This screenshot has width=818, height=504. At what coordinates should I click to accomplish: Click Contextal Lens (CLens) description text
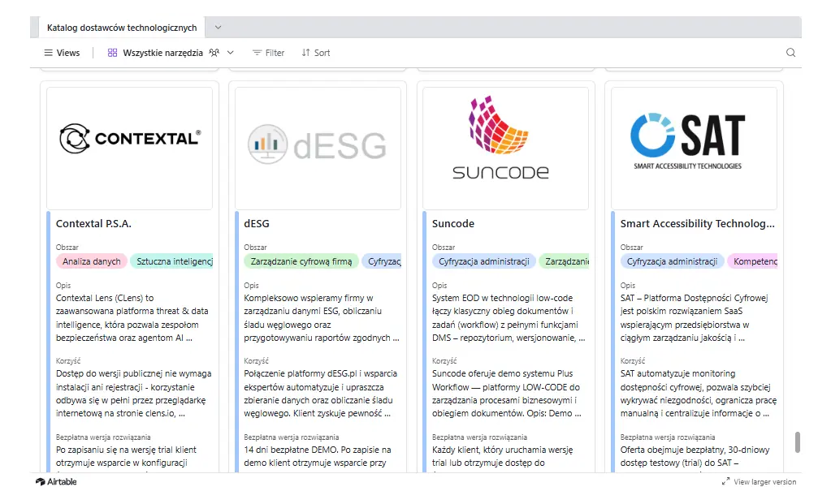132,318
